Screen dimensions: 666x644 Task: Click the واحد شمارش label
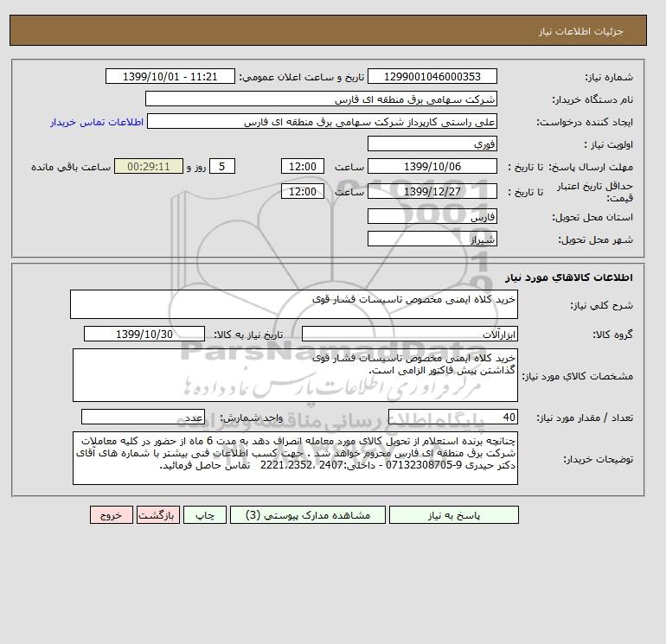(x=251, y=418)
